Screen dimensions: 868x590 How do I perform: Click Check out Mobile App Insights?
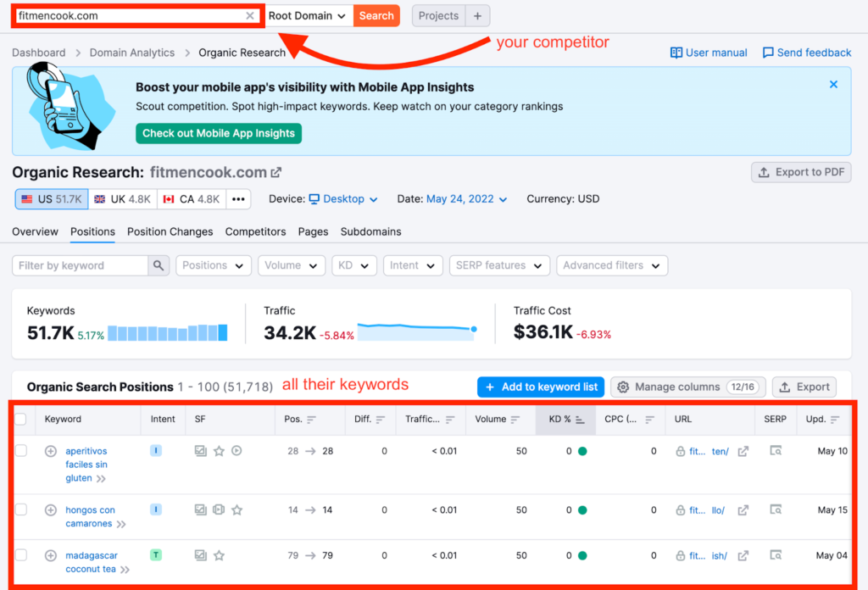(x=218, y=133)
